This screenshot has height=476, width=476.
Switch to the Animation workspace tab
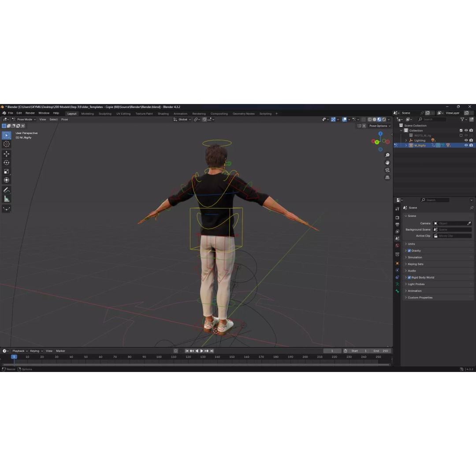[x=180, y=114]
